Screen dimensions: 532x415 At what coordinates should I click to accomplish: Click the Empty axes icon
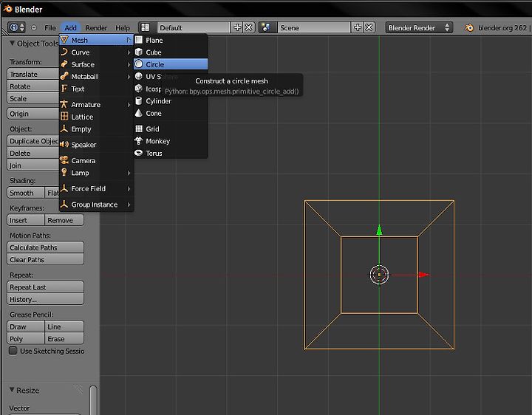click(64, 128)
